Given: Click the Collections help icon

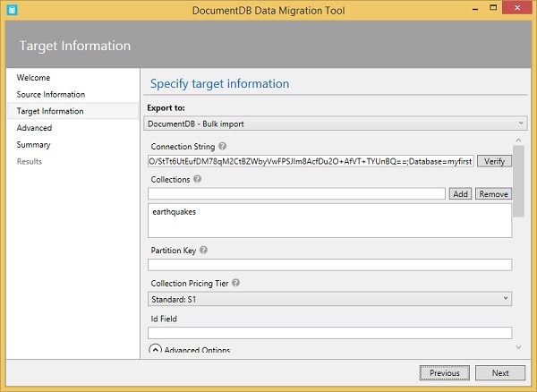Looking at the screenshot, I should [198, 179].
